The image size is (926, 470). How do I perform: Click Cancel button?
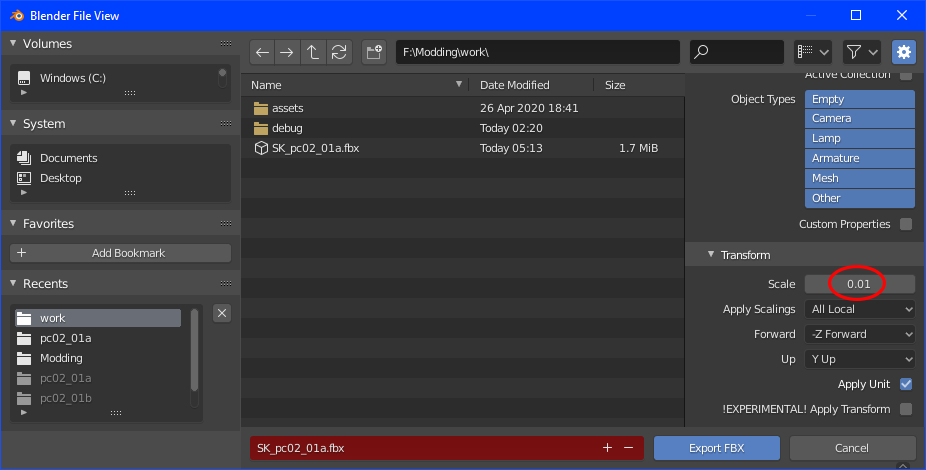pos(852,448)
